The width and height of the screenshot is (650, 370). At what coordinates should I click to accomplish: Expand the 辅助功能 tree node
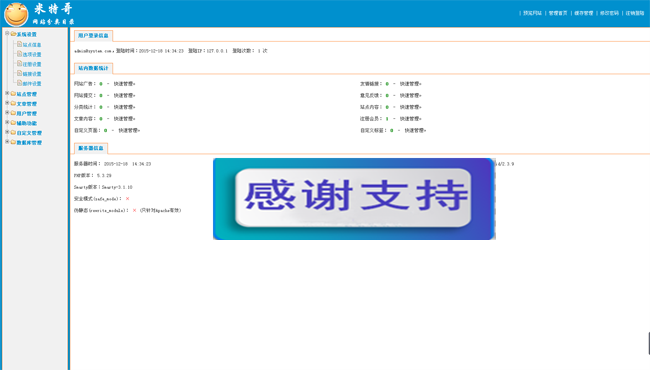[7, 122]
